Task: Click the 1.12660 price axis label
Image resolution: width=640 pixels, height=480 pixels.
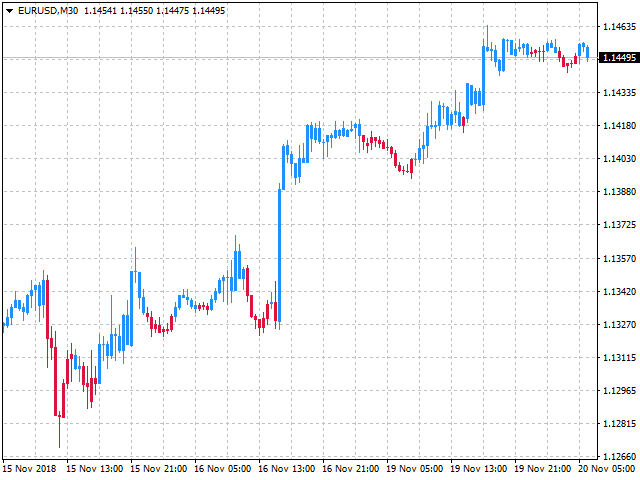Action: [x=619, y=457]
